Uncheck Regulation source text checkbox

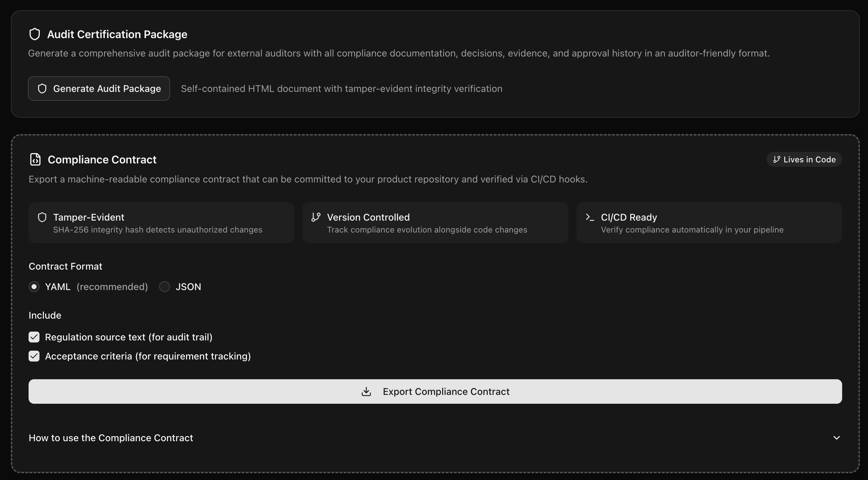(34, 337)
